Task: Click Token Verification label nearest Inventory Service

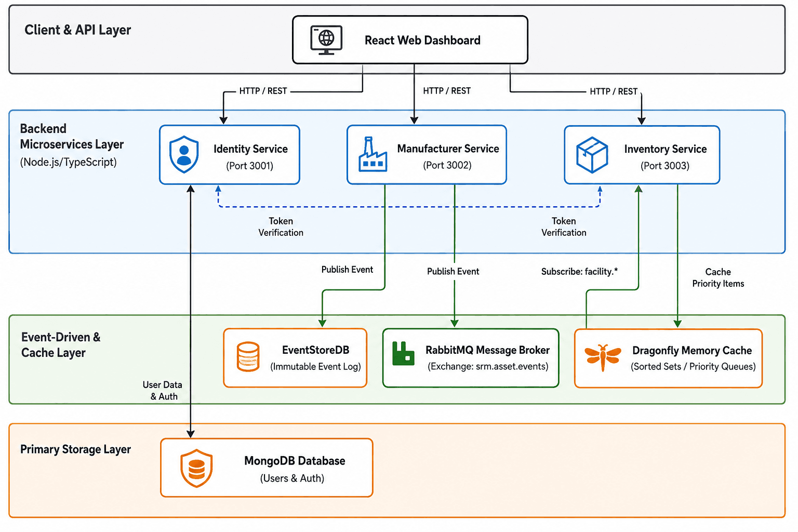Action: [x=564, y=227]
